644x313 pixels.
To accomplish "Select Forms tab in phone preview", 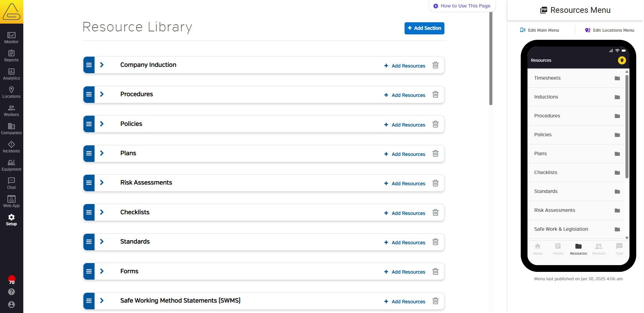I will pyautogui.click(x=558, y=249).
